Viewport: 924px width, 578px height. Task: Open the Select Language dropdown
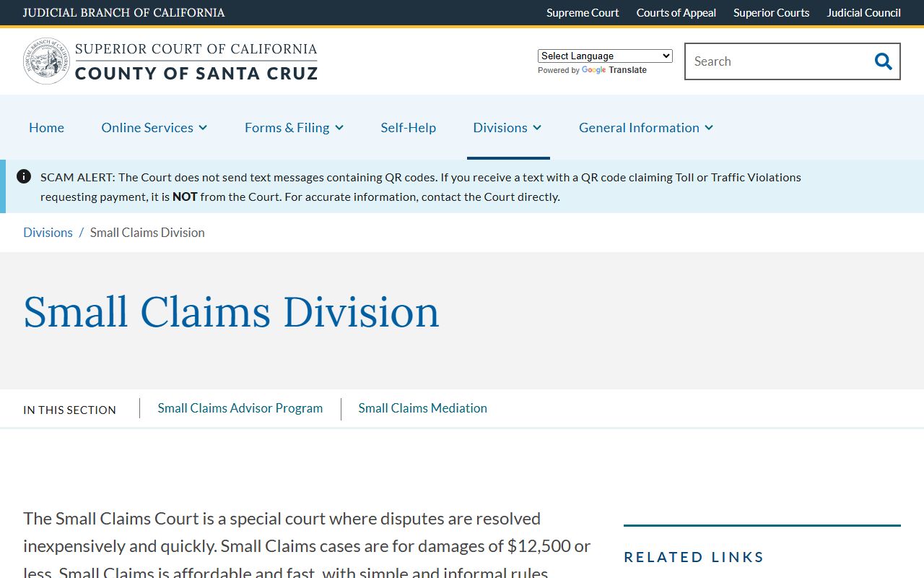click(605, 56)
